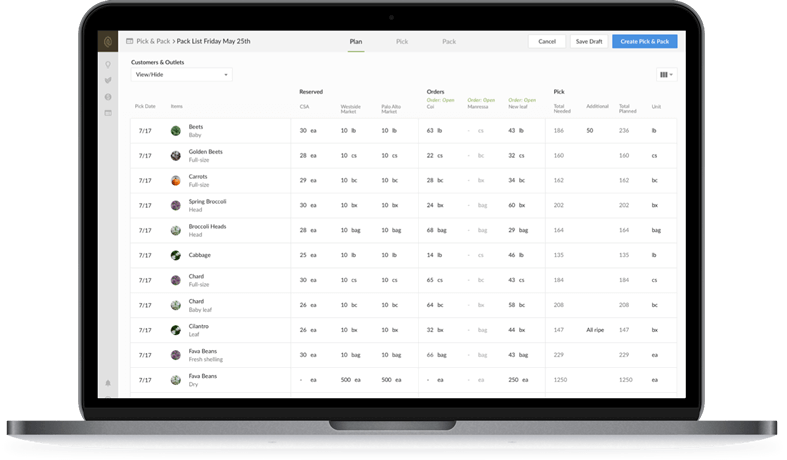Click the Additional column header
This screenshot has height=460, width=787.
[597, 106]
